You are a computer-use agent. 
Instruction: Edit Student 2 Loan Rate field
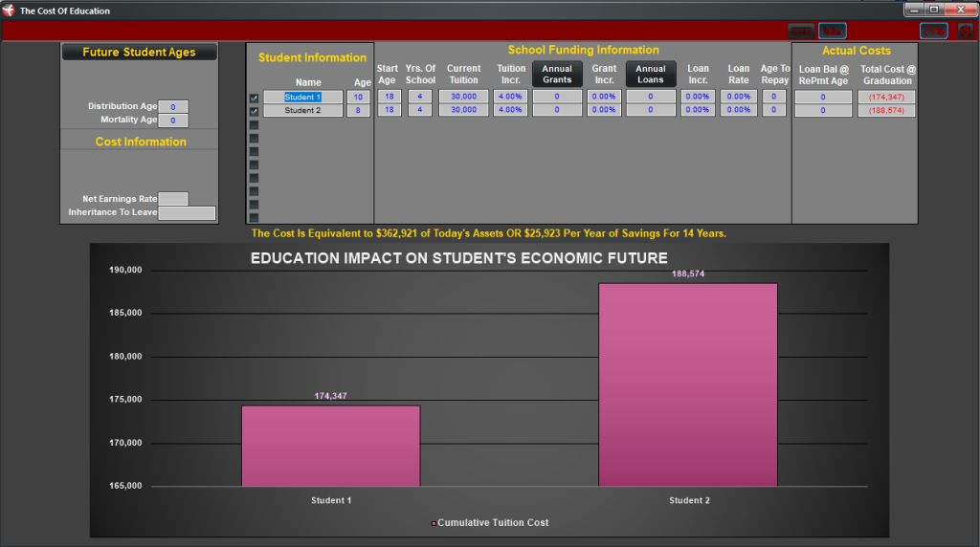(739, 110)
